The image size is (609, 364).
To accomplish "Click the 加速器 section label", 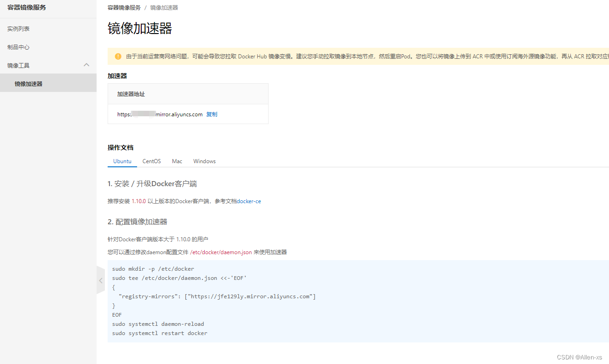I will coord(117,76).
